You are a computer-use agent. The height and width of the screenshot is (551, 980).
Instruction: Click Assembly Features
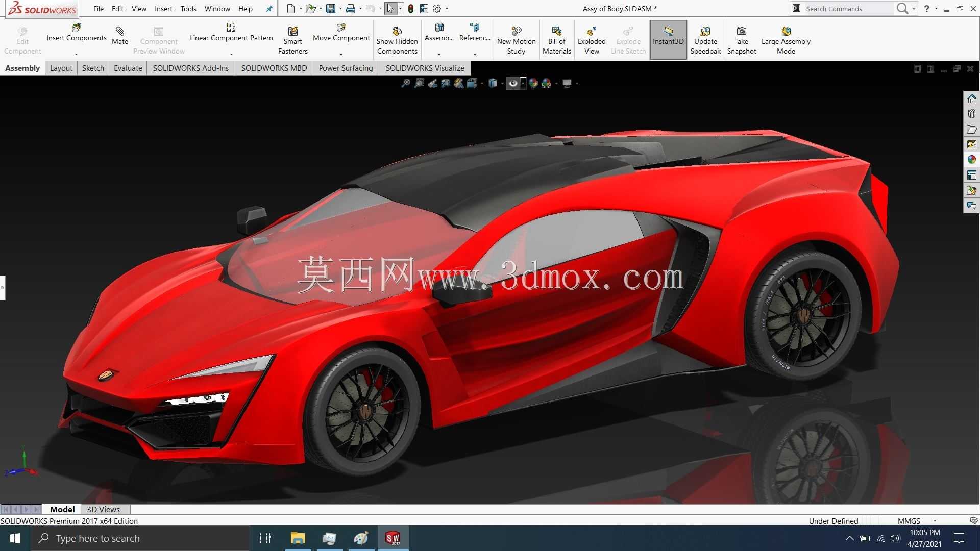439,33
